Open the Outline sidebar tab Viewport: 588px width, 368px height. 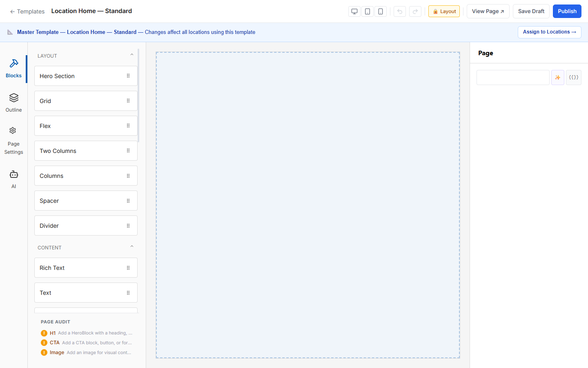[13, 103]
